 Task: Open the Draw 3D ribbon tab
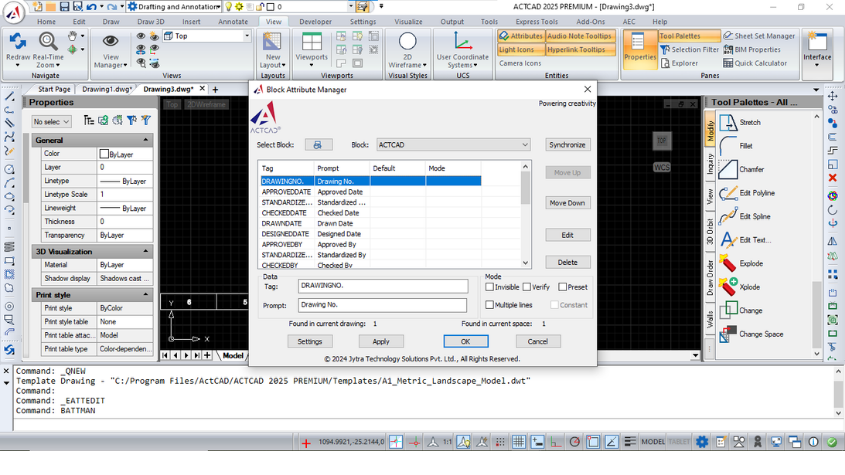click(151, 22)
